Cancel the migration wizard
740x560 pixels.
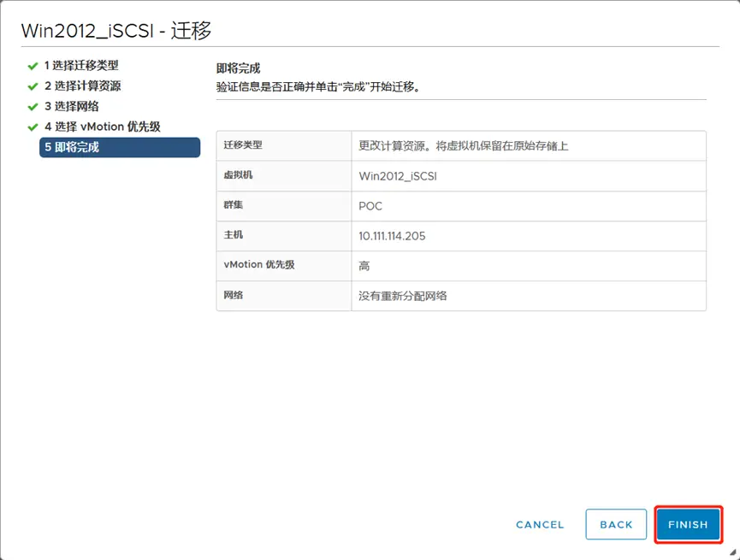[x=540, y=525]
